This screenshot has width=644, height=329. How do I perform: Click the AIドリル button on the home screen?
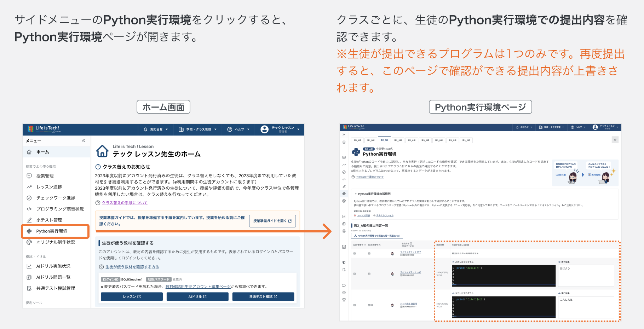[x=197, y=296]
